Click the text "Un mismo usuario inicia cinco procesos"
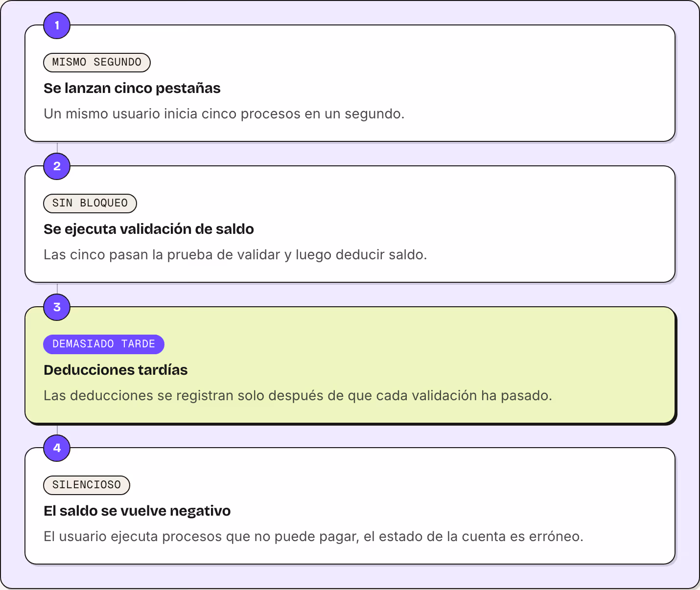 (x=172, y=114)
